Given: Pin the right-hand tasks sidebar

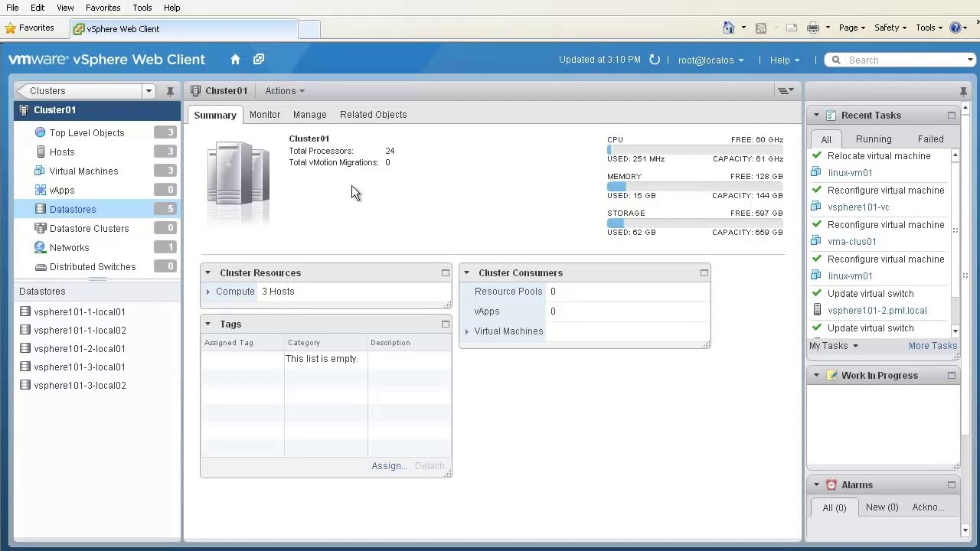Looking at the screenshot, I should point(963,91).
